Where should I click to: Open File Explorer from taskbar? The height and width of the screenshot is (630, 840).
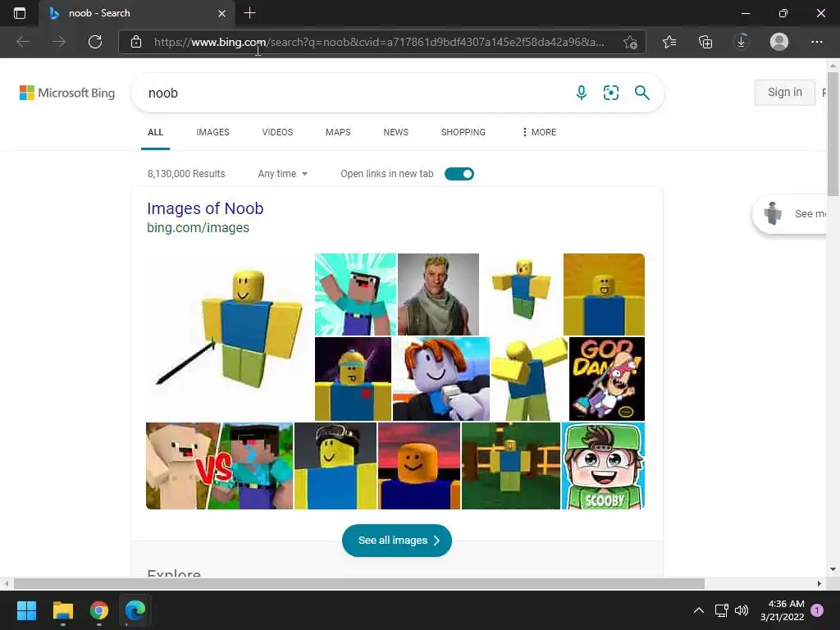pyautogui.click(x=62, y=610)
